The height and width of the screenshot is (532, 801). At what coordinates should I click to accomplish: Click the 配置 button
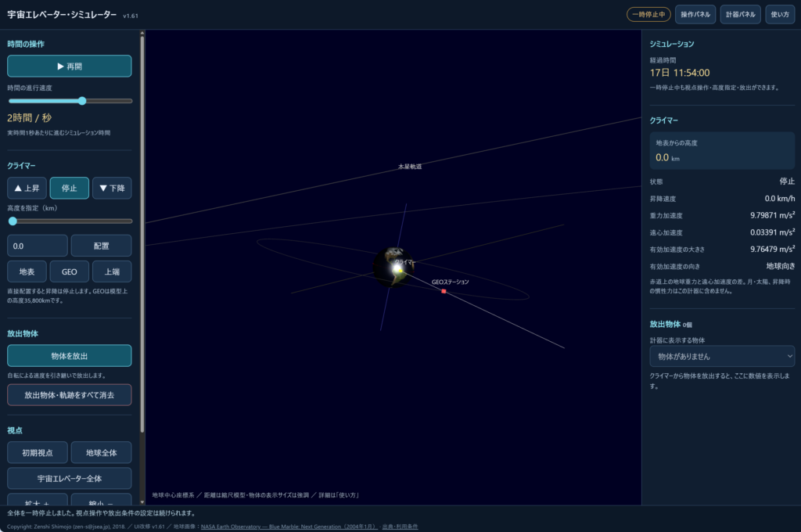(x=101, y=246)
